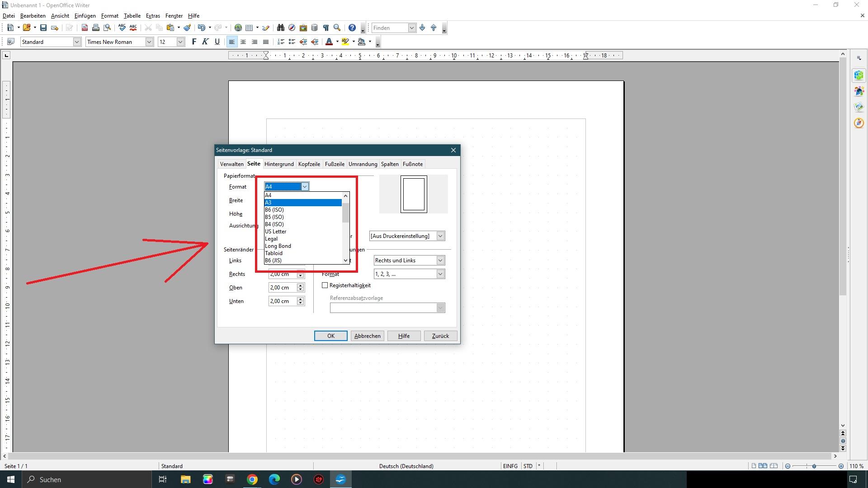This screenshot has width=868, height=488.
Task: Open the Find & Replace binoculars icon
Action: coord(280,28)
